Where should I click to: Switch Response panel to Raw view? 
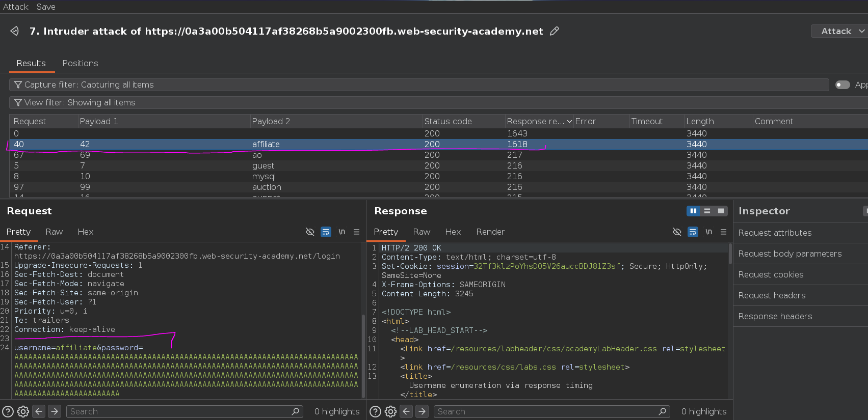pos(422,232)
